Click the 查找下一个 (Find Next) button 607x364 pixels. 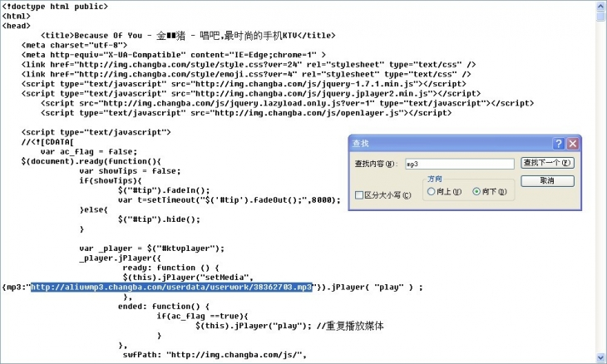[547, 163]
